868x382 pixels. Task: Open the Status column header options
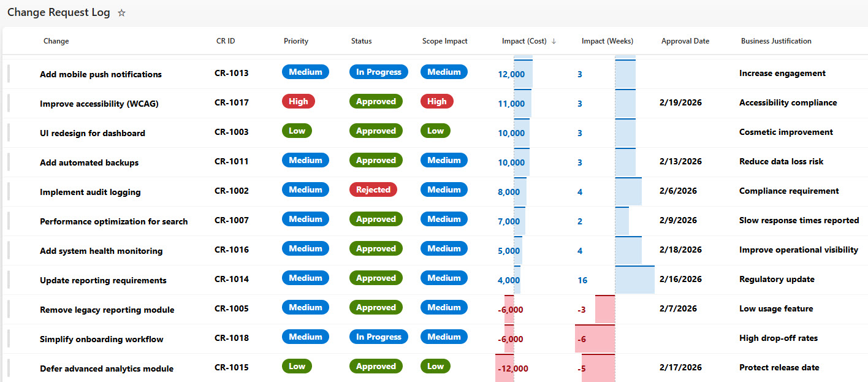(x=361, y=41)
